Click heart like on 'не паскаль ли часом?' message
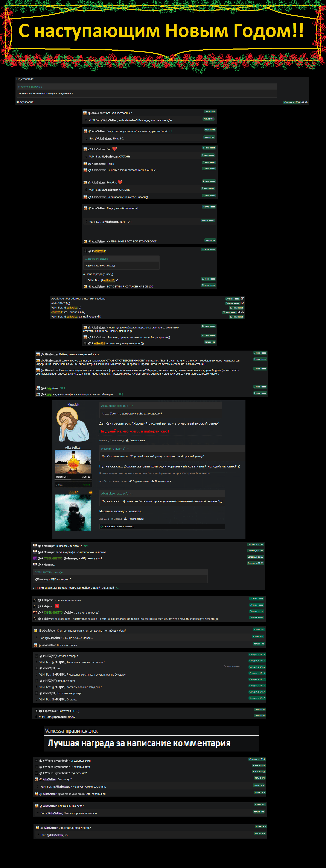 tap(85, 546)
